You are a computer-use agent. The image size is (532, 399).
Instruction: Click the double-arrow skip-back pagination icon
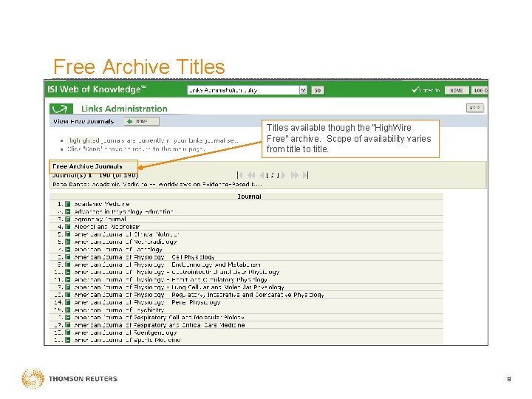click(x=251, y=175)
